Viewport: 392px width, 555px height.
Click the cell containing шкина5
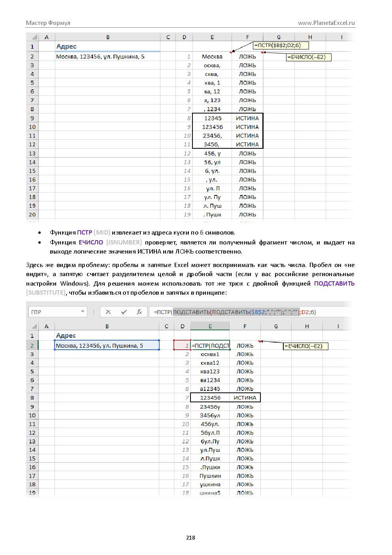click(x=210, y=493)
